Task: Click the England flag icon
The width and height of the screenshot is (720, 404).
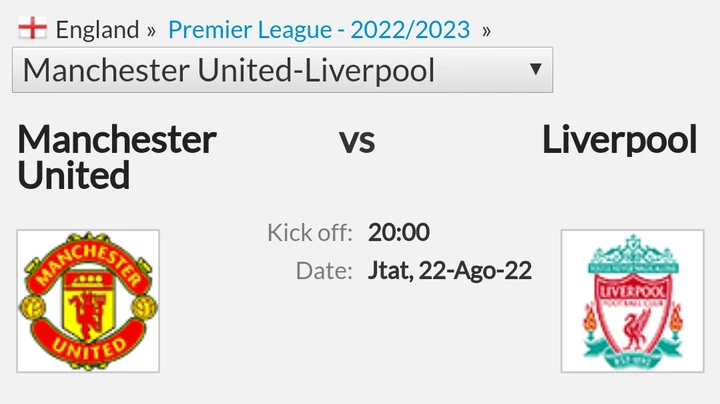Action: pyautogui.click(x=32, y=29)
